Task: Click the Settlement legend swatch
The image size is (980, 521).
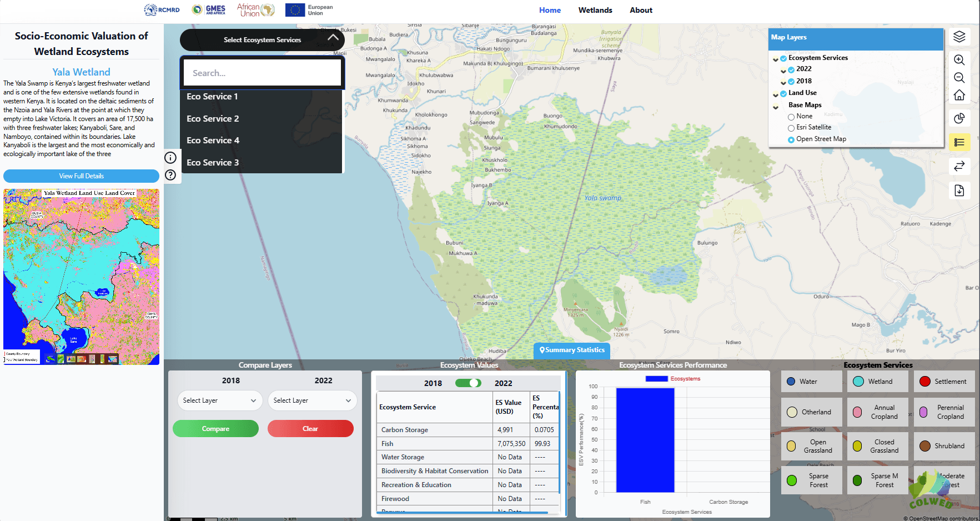Action: tap(924, 382)
